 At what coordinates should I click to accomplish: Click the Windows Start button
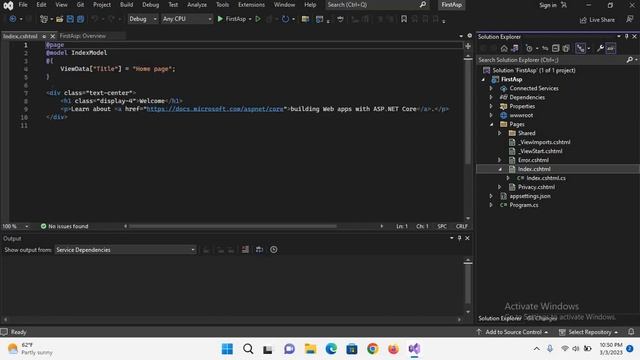tap(227, 349)
